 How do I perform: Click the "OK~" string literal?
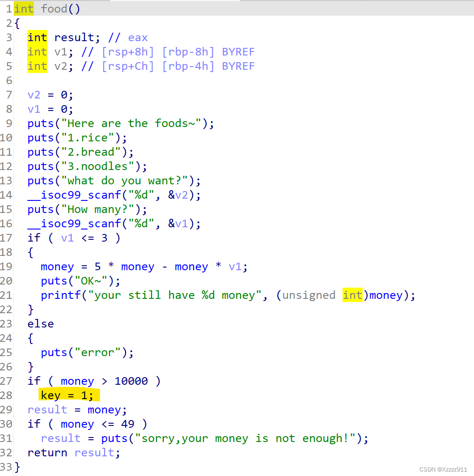91,281
